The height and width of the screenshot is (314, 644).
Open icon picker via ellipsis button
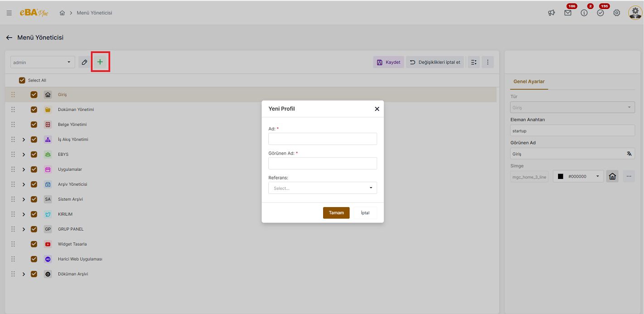(x=629, y=176)
